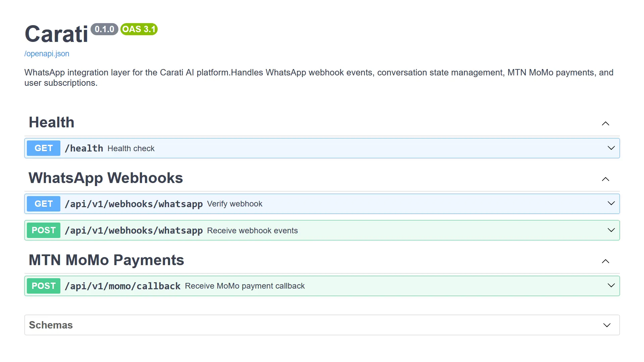
Task: Expand GET Verify webhook endpoint arrow
Action: coord(611,203)
